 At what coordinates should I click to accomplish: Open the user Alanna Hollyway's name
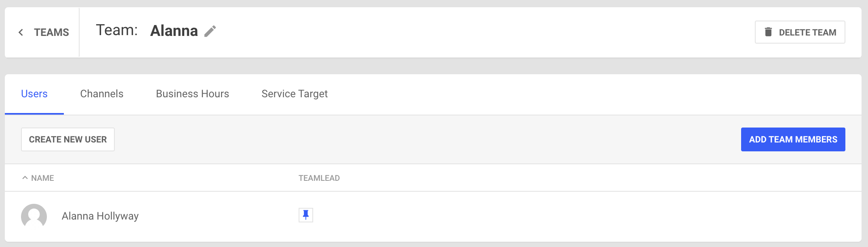coord(100,216)
